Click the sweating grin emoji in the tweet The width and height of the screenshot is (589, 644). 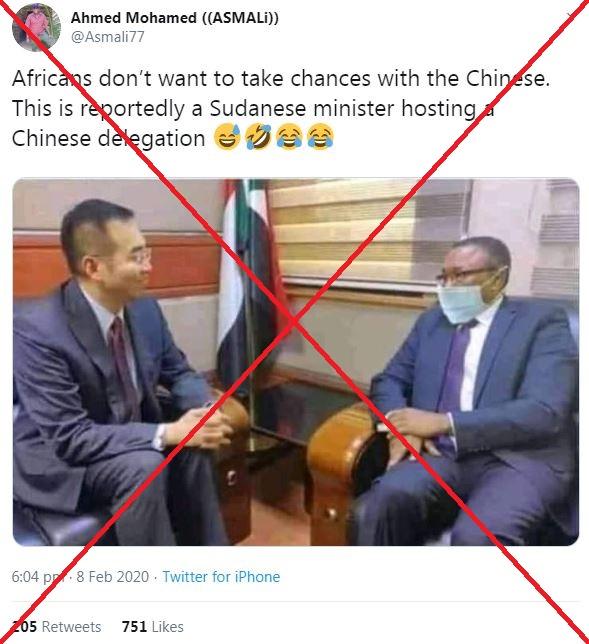coord(227,137)
